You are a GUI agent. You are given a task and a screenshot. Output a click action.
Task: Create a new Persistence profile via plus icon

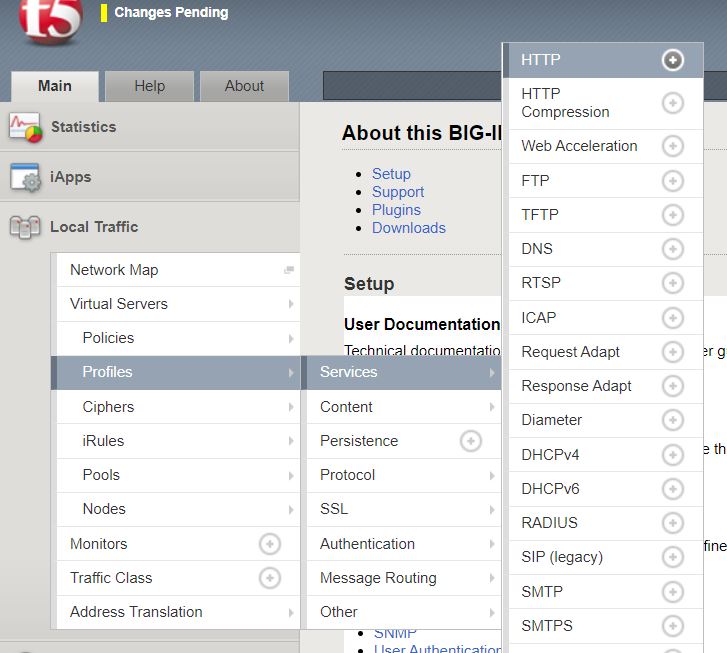point(470,441)
